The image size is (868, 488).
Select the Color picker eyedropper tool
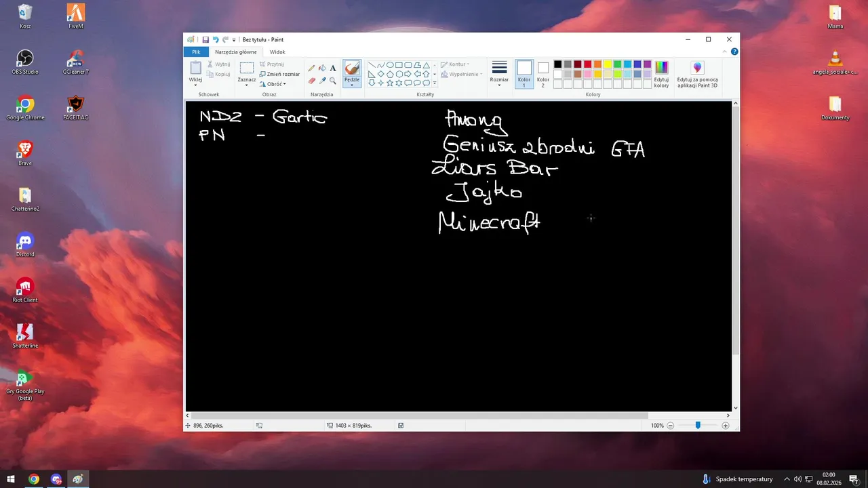tap(322, 81)
